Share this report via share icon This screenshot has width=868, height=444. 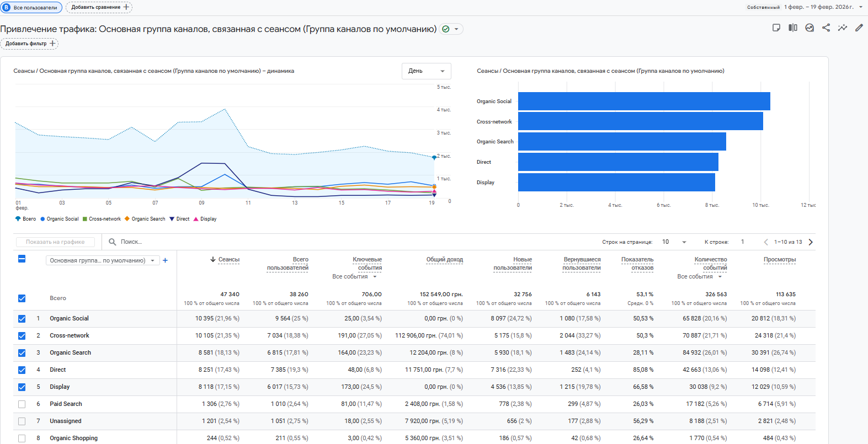pyautogui.click(x=826, y=28)
